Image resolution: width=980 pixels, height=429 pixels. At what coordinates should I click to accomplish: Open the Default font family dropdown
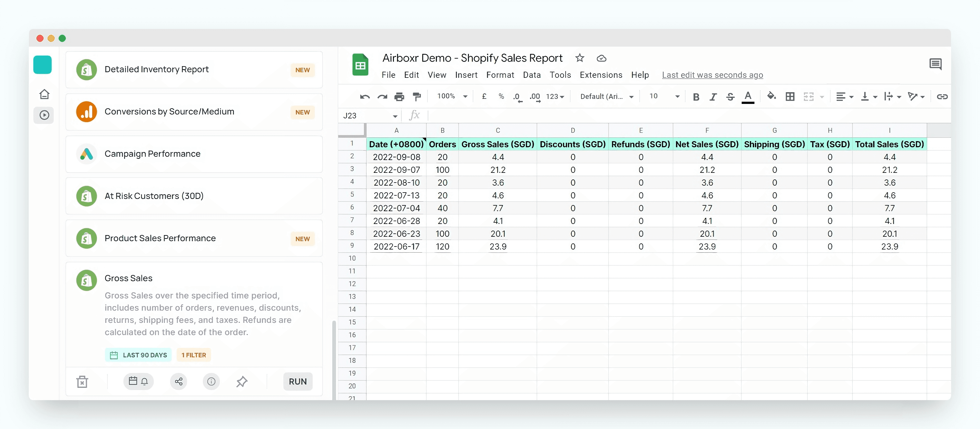(x=607, y=96)
